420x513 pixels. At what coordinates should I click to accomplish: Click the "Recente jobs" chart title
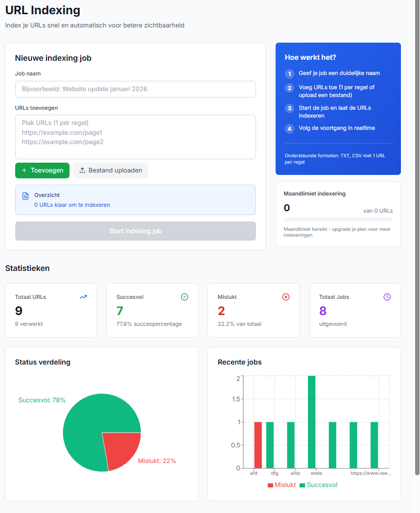pos(239,362)
